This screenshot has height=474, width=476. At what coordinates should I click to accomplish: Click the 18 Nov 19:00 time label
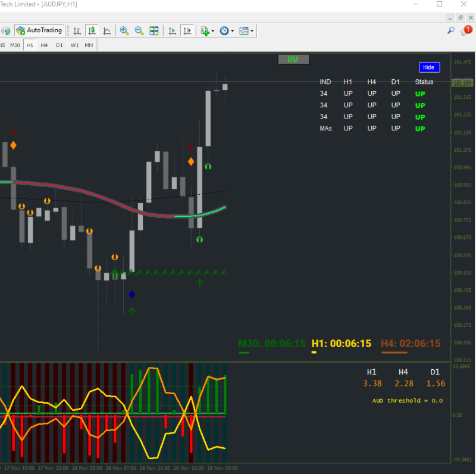[222, 468]
